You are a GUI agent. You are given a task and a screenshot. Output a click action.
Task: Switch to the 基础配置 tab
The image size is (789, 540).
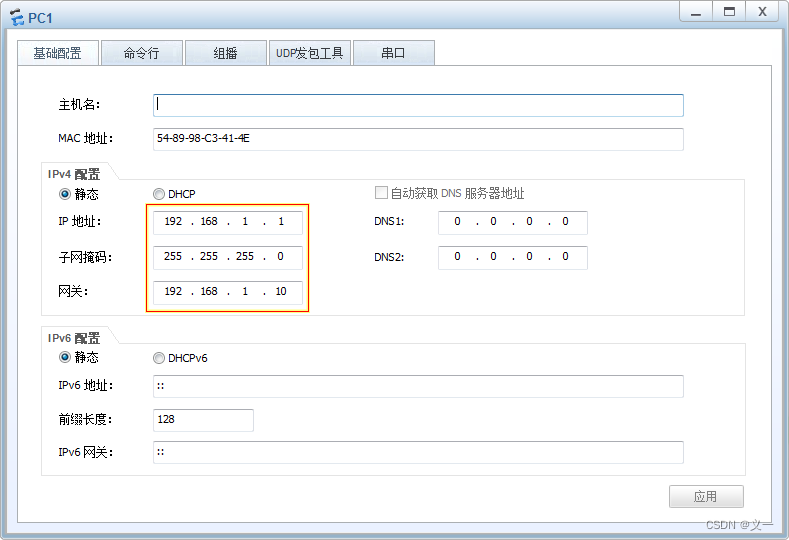(58, 53)
